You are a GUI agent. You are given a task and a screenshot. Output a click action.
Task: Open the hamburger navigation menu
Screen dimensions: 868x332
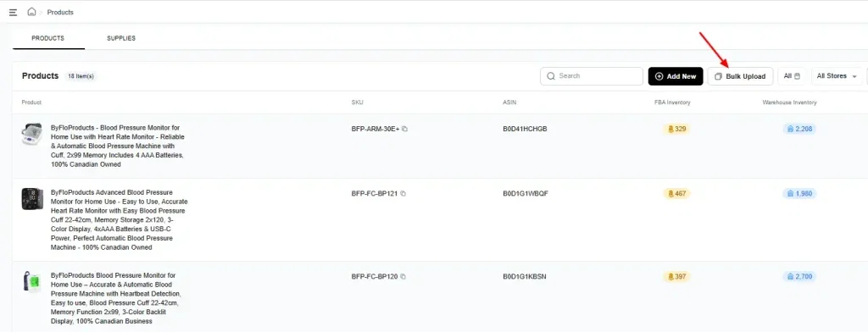(x=13, y=12)
